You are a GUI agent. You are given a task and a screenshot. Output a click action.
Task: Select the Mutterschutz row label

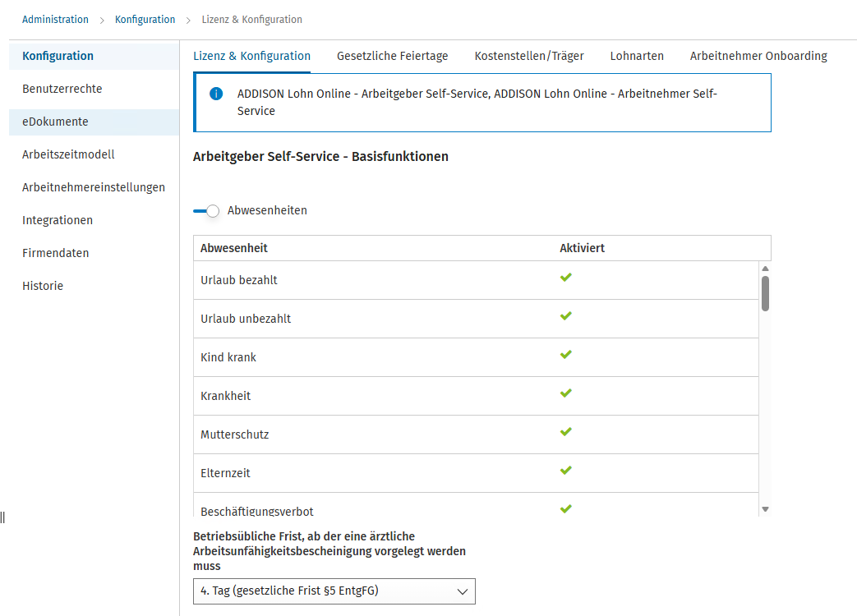pos(234,434)
